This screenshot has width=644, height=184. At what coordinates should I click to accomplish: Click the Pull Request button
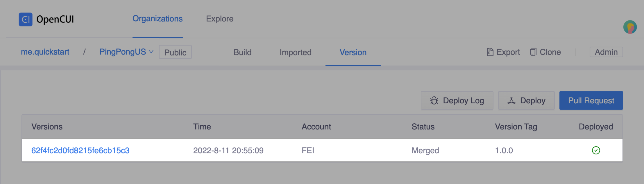point(591,100)
